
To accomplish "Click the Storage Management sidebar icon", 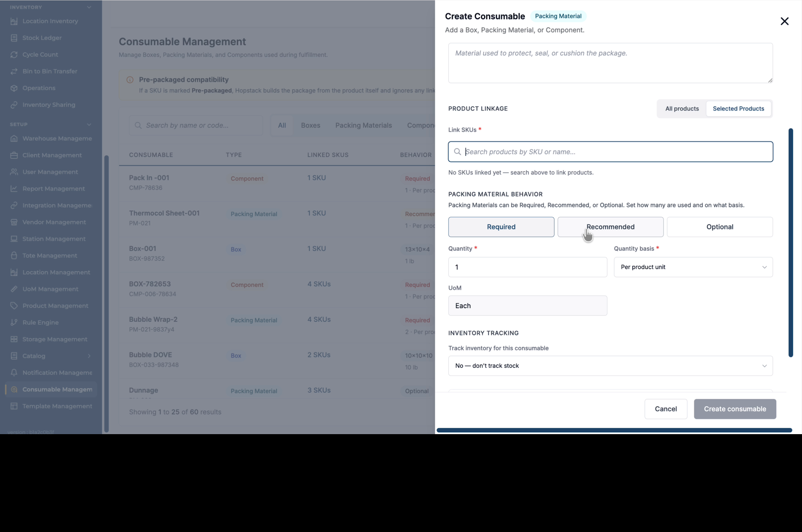I will 14,339.
